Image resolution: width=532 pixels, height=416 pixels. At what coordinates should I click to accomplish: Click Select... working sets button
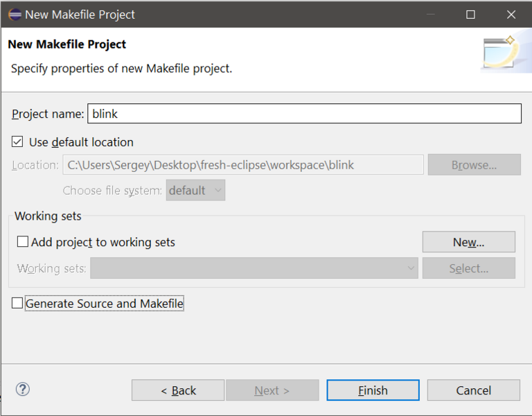tap(468, 268)
